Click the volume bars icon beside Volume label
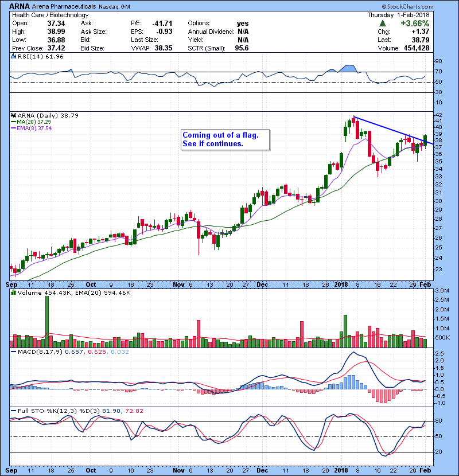 (13, 292)
